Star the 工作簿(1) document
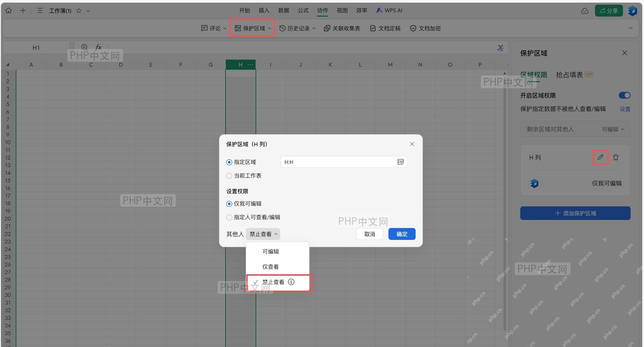The height and width of the screenshot is (347, 644). pyautogui.click(x=79, y=11)
